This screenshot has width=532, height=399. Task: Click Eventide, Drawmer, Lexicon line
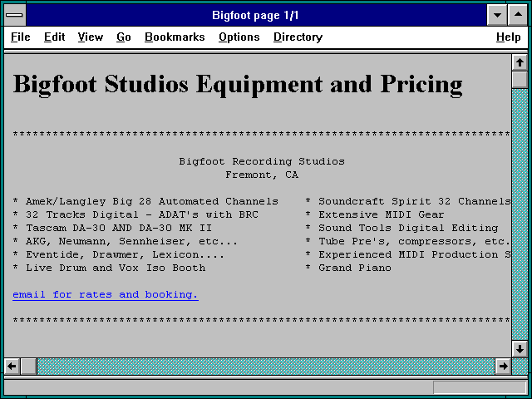click(x=119, y=254)
